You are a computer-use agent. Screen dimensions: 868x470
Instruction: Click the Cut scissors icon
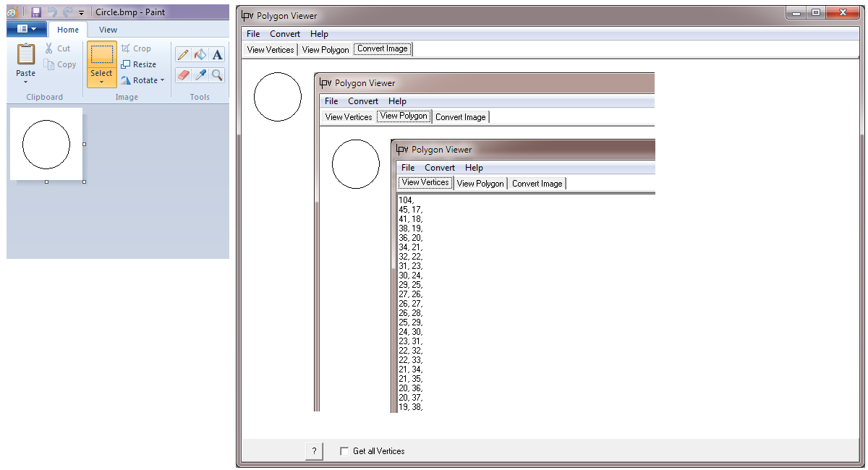(49, 48)
